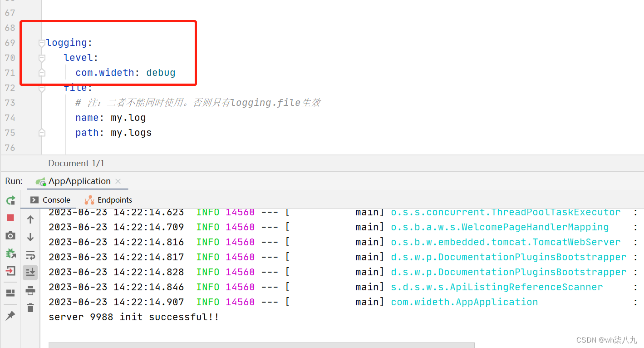Click line number 73 in the gutter
The image size is (644, 348).
click(x=10, y=103)
